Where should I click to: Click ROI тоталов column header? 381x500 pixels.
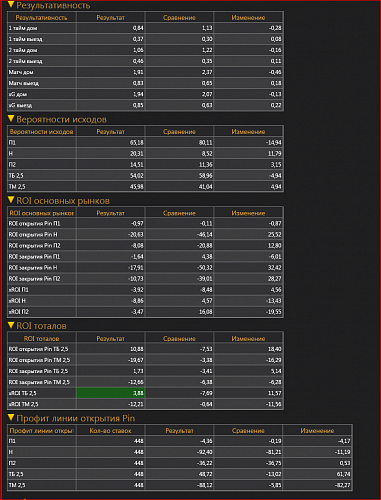click(42, 338)
